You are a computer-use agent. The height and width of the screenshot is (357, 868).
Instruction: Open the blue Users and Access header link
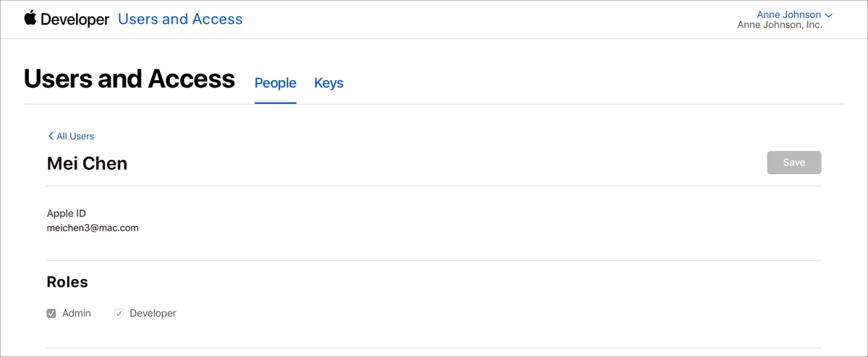click(x=180, y=20)
